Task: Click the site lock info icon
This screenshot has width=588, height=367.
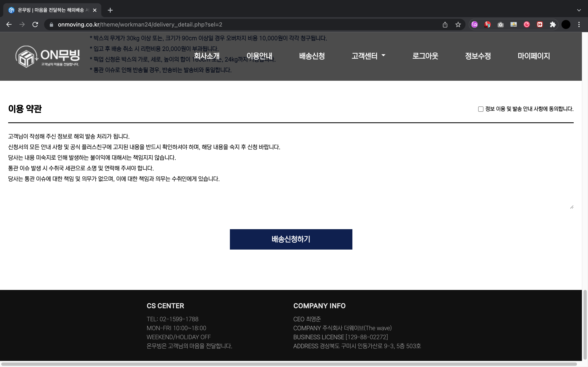Action: pos(51,24)
